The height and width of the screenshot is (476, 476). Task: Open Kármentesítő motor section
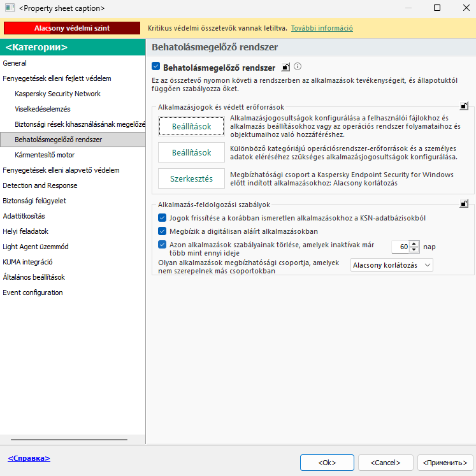click(45, 155)
